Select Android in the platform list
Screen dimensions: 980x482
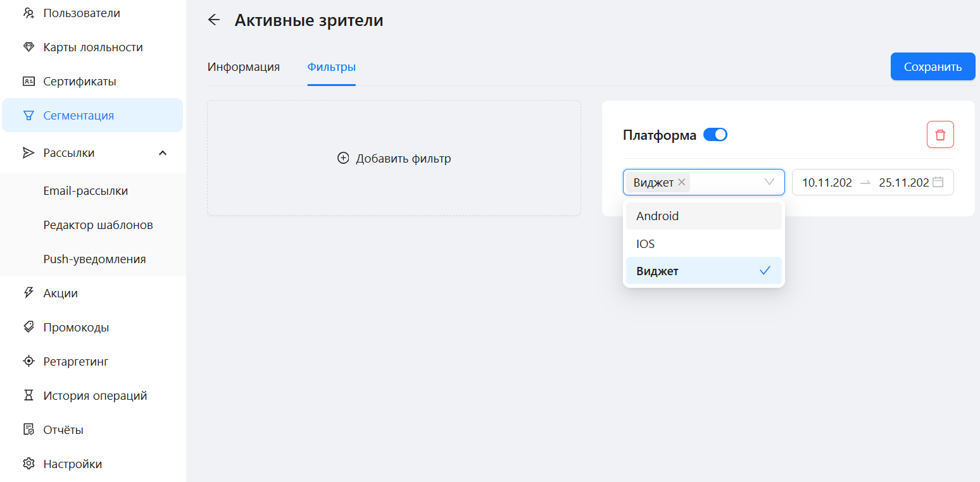tap(703, 216)
